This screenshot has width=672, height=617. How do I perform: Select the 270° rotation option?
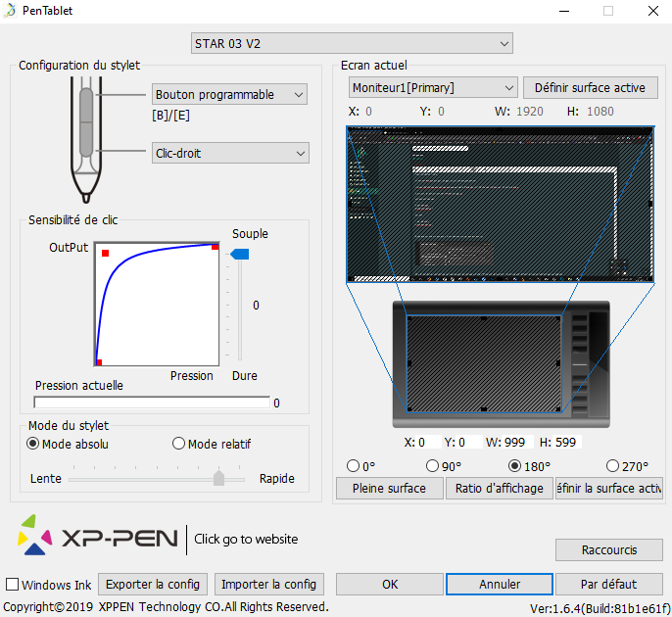[613, 466]
